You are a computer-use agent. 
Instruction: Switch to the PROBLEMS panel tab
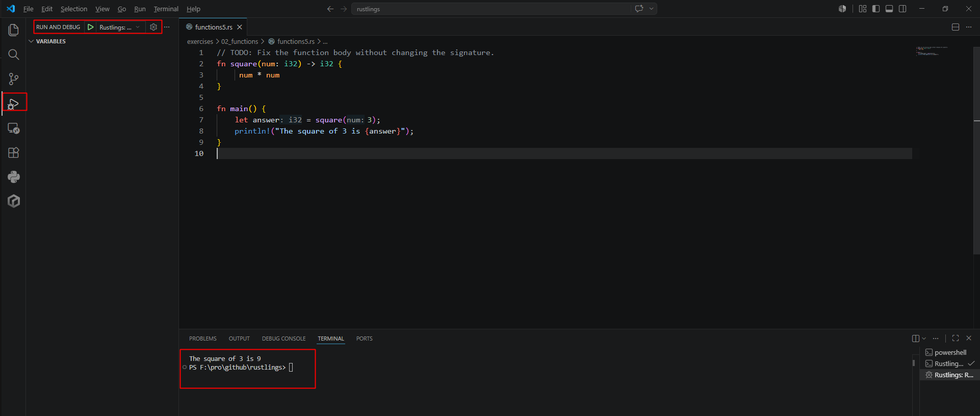pos(203,339)
